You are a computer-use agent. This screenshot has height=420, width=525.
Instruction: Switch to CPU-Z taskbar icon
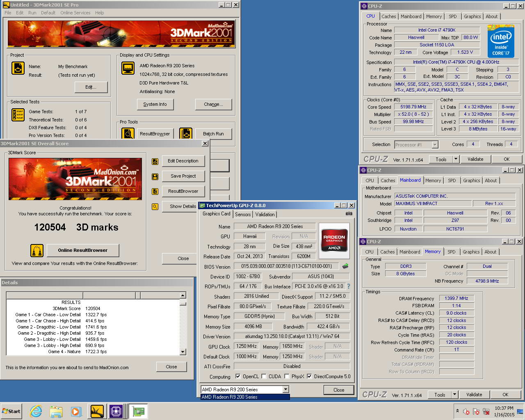pos(116,411)
